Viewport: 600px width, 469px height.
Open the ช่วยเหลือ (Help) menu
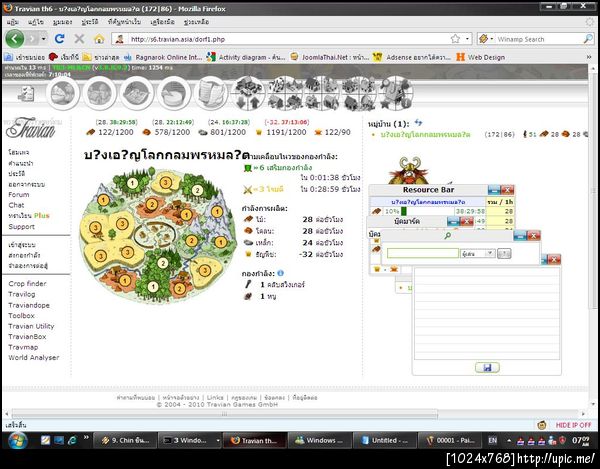click(x=196, y=22)
